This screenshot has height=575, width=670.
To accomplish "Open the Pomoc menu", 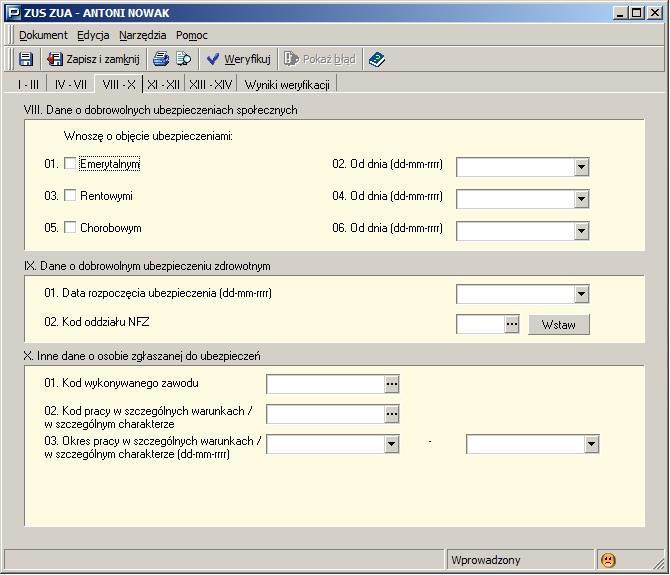I will coord(192,35).
